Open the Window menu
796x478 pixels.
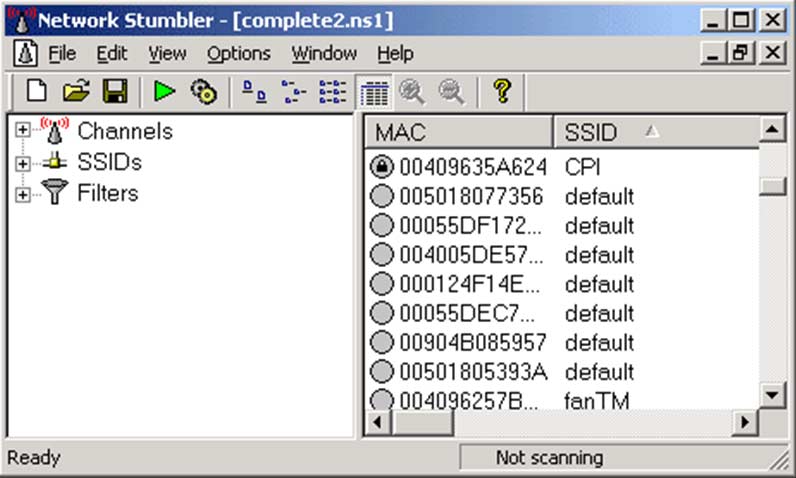pos(324,53)
